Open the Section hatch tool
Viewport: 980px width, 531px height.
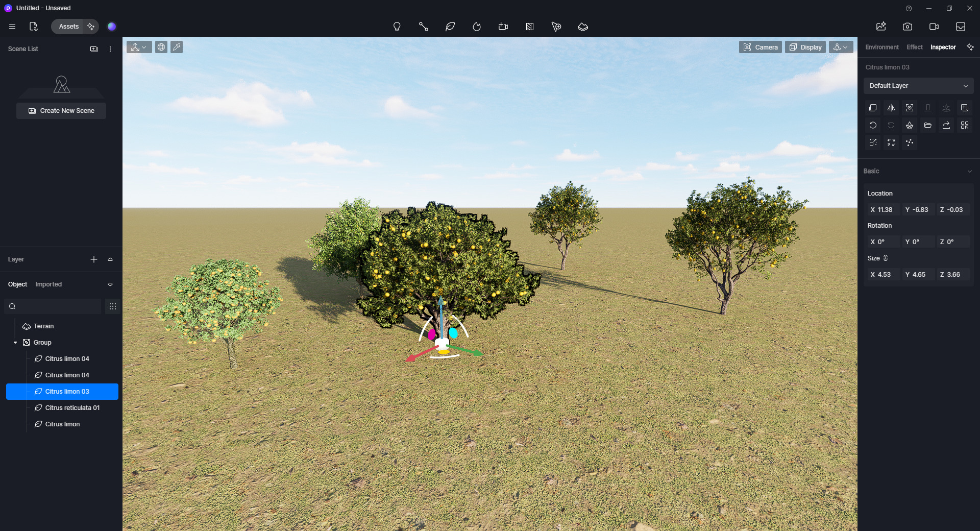(529, 27)
